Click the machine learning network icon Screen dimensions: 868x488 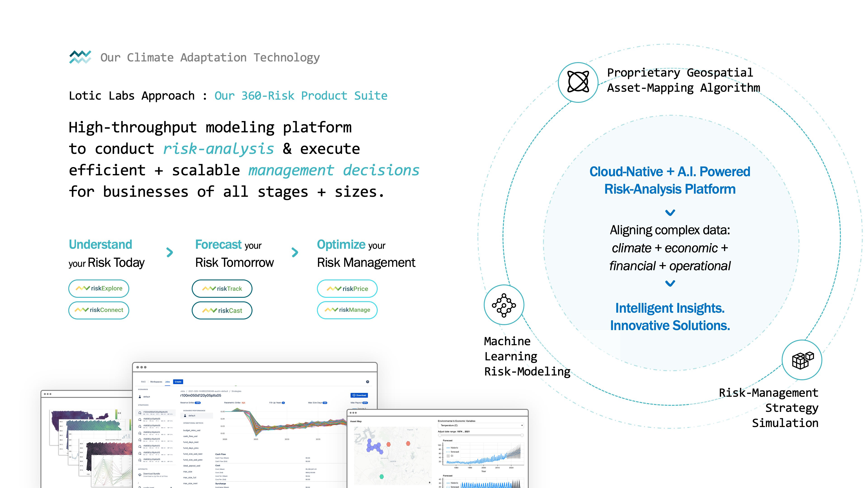[x=504, y=305]
